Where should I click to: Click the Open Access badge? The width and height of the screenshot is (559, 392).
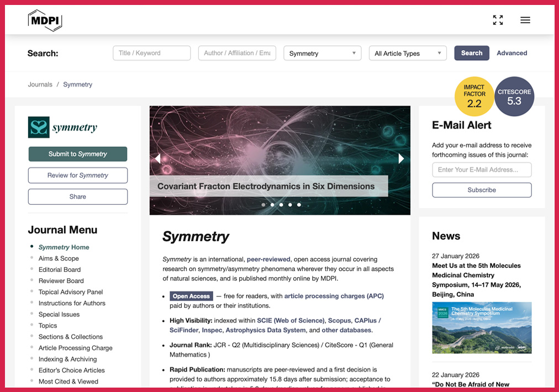point(191,296)
